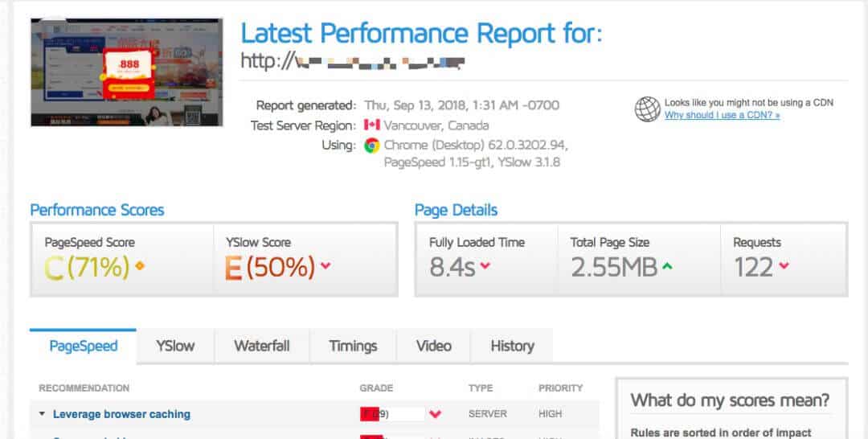Click the GRADE column header
The image size is (868, 439).
point(376,388)
